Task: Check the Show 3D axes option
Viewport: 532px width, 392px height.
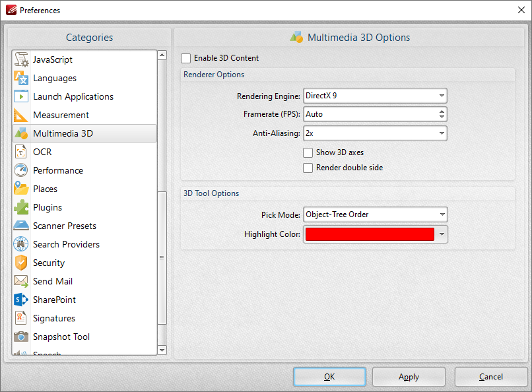Action: 308,152
